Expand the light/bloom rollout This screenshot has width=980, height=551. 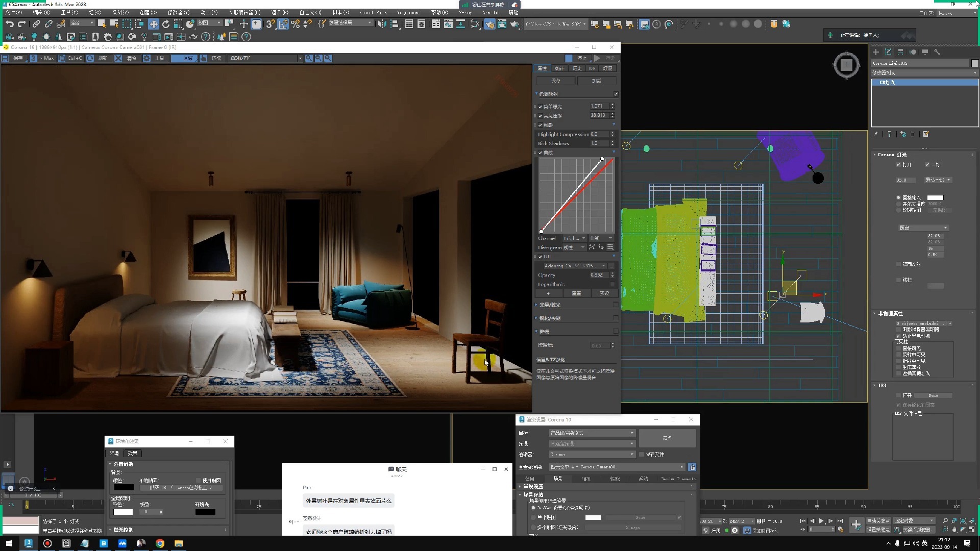coord(550,305)
